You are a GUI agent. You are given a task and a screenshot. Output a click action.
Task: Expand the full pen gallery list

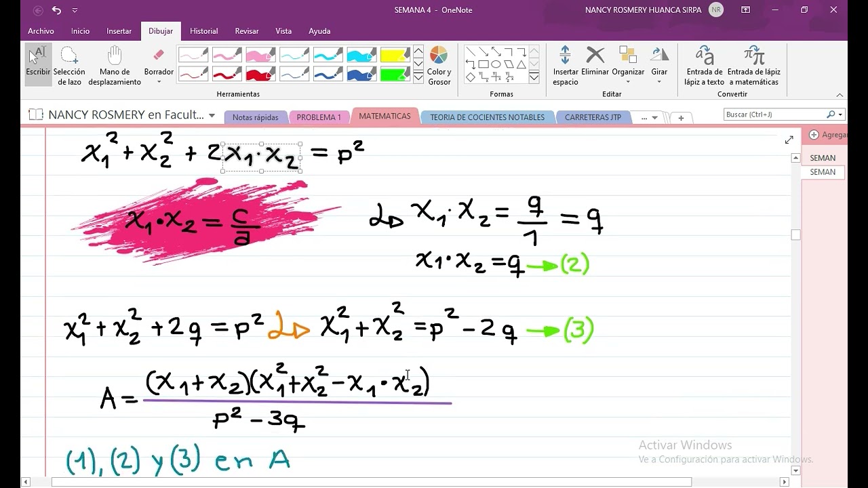(x=418, y=77)
